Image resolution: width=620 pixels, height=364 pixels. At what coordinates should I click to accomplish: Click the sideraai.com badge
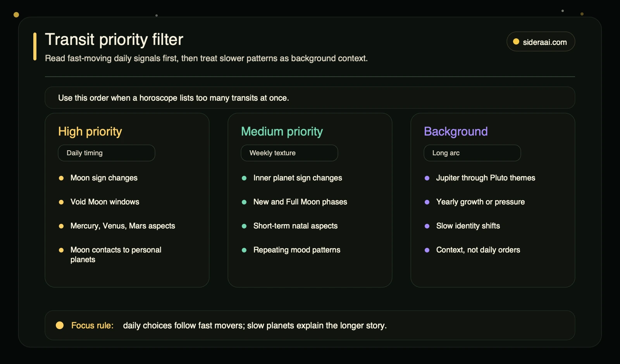click(x=541, y=42)
